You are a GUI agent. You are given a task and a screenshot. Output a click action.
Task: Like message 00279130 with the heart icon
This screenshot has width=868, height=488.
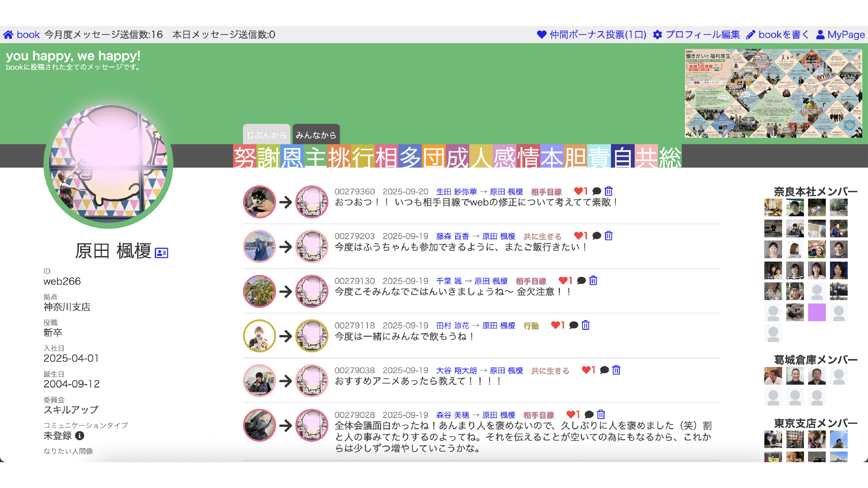point(563,281)
